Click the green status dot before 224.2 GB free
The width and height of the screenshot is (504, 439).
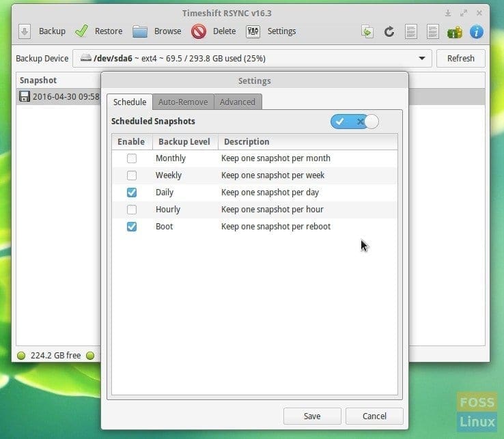(21, 356)
